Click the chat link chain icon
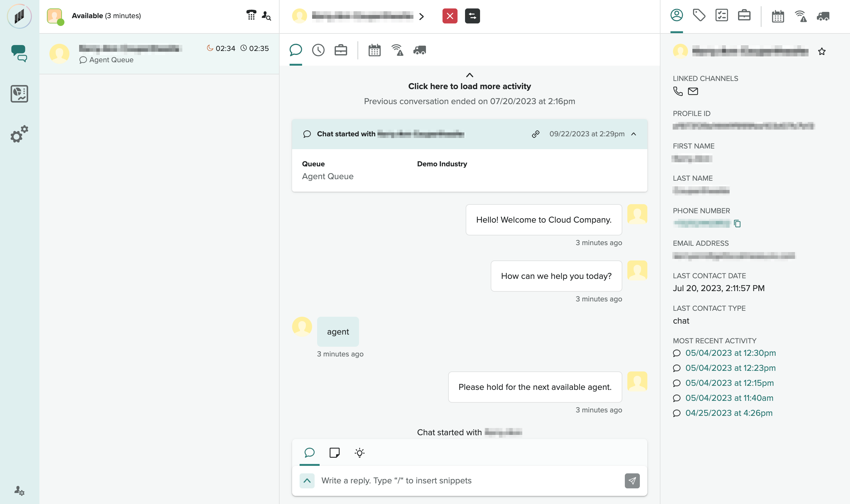The width and height of the screenshot is (850, 504). (x=535, y=134)
